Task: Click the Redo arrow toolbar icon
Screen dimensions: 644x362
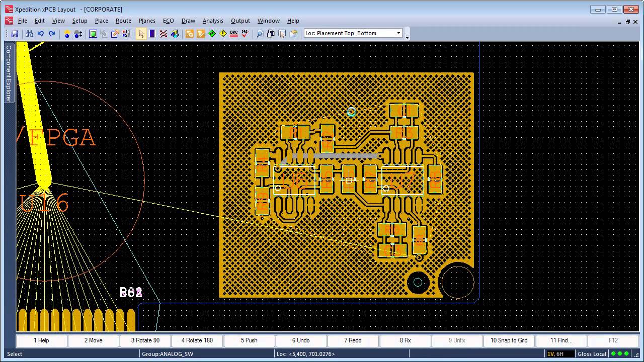Action: coord(52,34)
